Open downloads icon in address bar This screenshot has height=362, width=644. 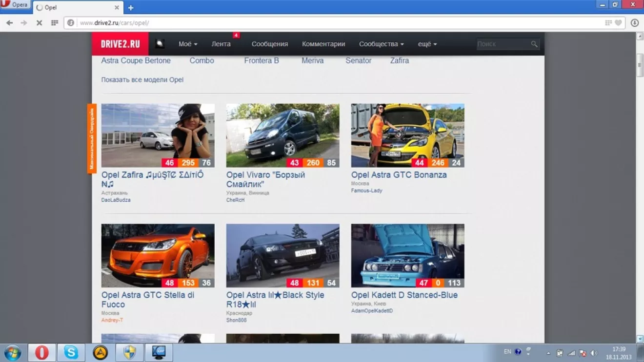[635, 23]
